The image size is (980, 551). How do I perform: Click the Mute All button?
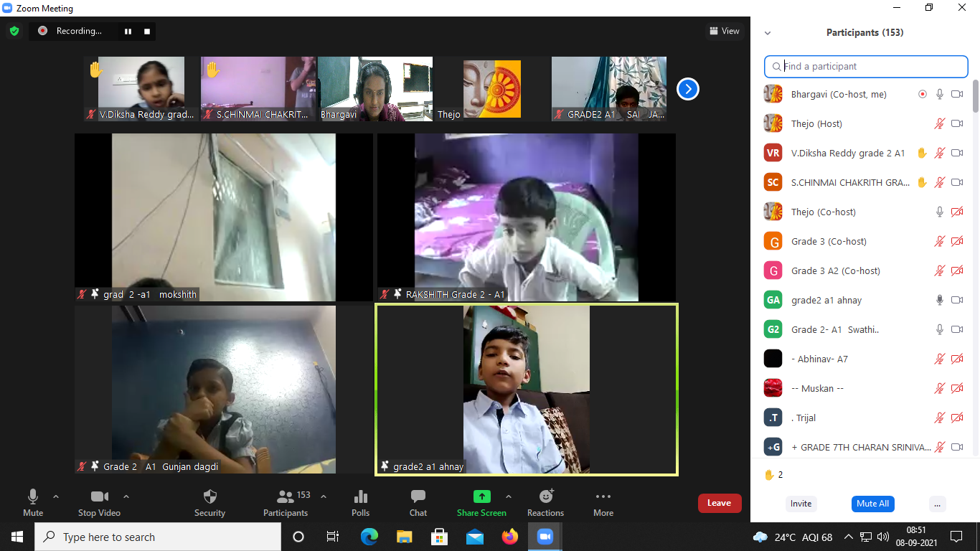[x=873, y=504]
